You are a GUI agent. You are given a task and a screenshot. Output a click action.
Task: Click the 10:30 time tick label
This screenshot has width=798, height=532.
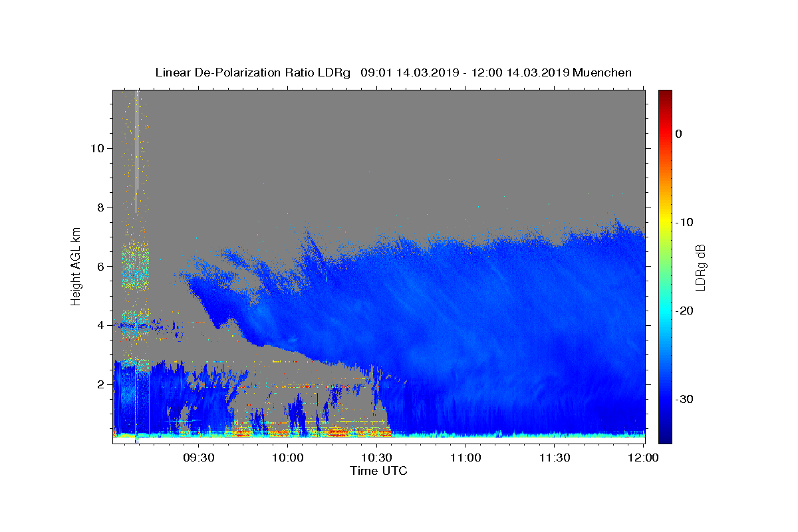[x=376, y=458]
